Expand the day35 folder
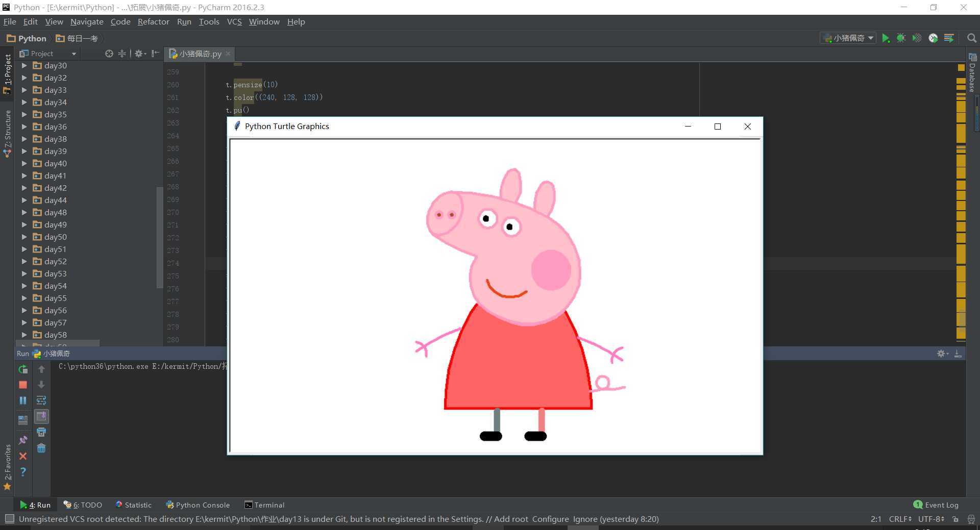Viewport: 980px width, 530px height. click(x=24, y=114)
